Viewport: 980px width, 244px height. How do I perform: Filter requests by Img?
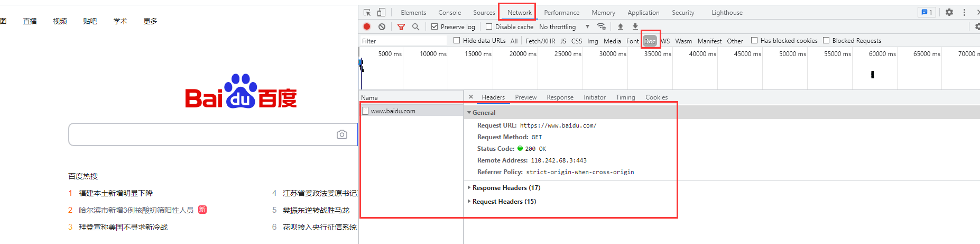pyautogui.click(x=593, y=41)
